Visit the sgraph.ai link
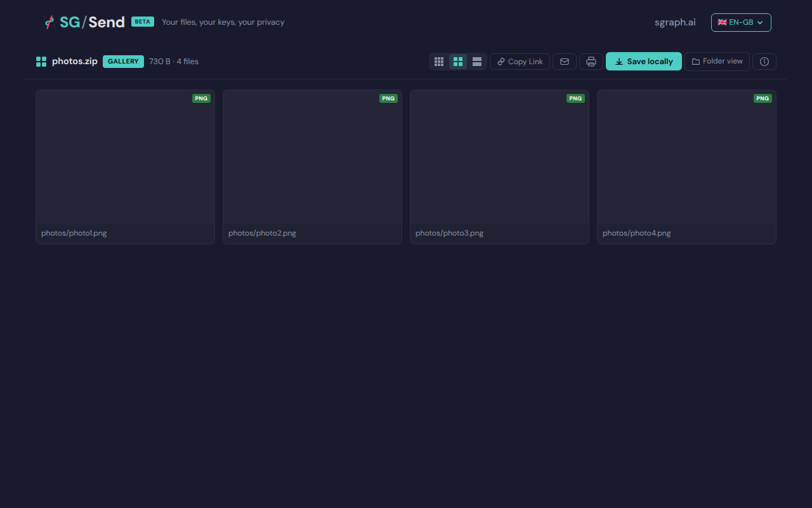This screenshot has width=812, height=508. click(674, 22)
